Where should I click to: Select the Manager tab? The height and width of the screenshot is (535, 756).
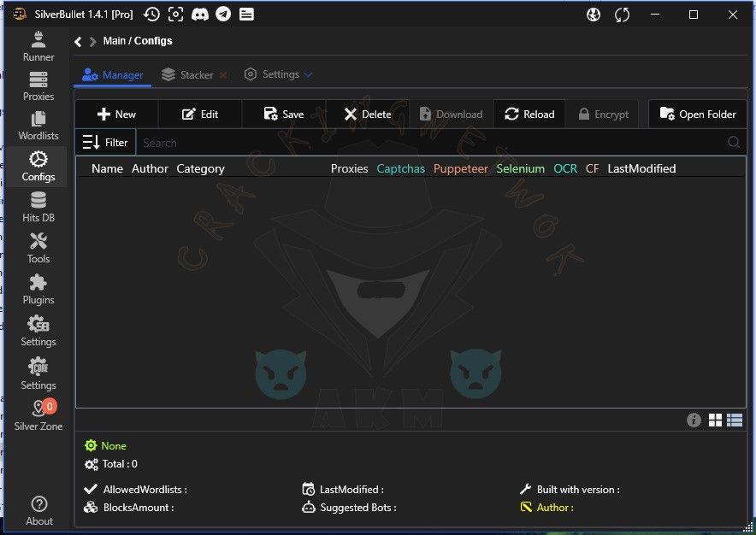(x=114, y=75)
